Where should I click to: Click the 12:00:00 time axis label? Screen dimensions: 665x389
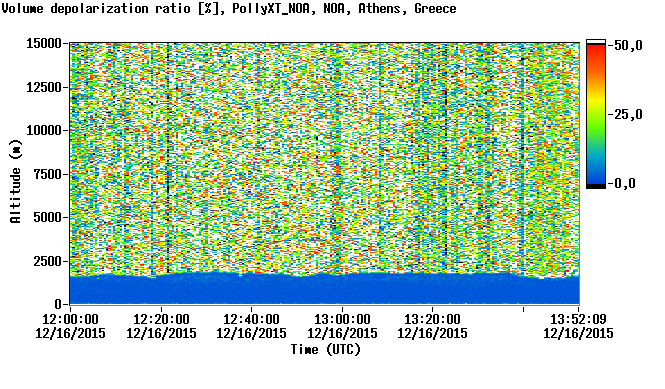tap(70, 319)
